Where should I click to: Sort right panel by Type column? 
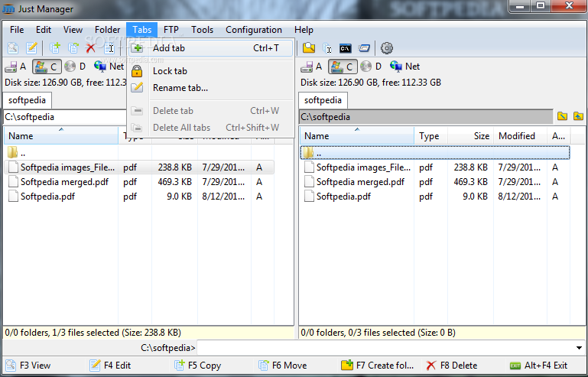(431, 136)
